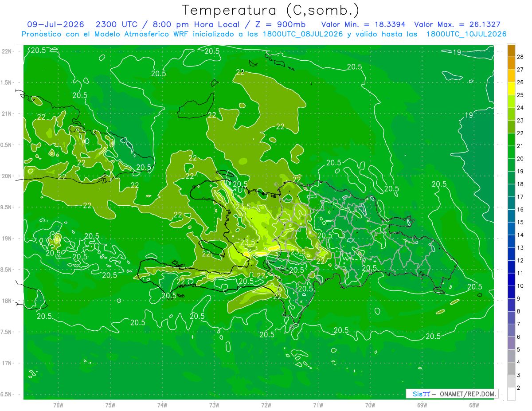Click the 74W longitude axis label
532x411 pixels.
pyautogui.click(x=162, y=405)
